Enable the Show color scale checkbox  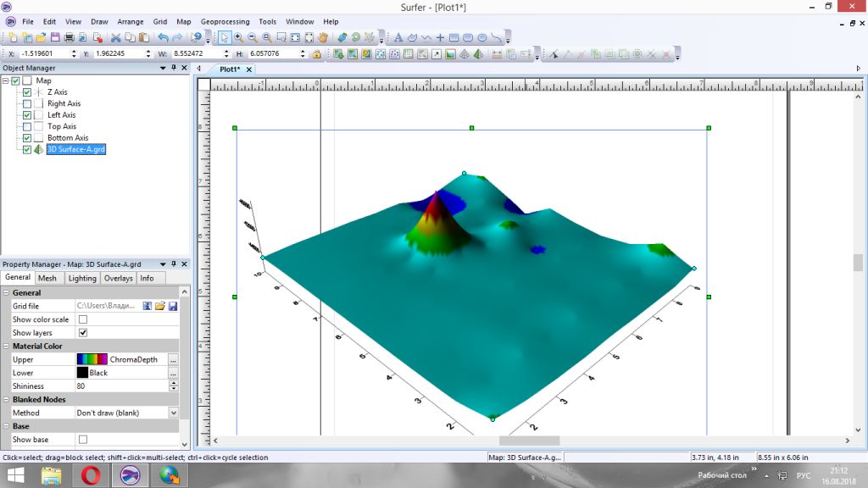[x=83, y=319]
